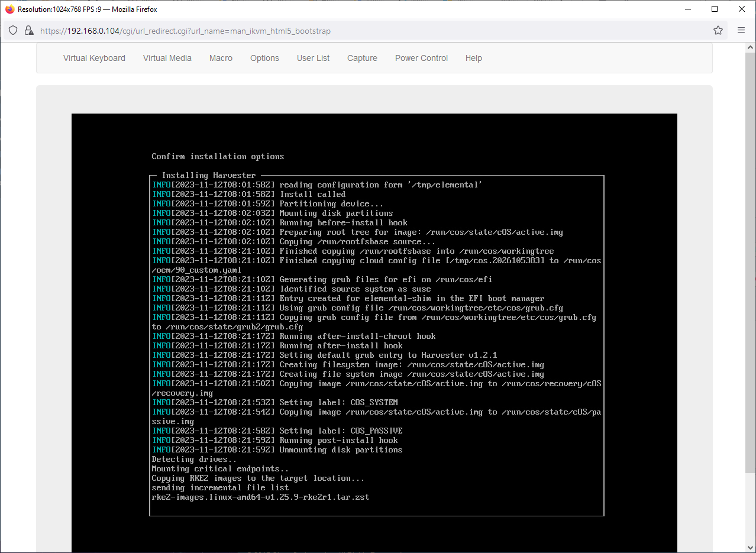Click the 'Running after-install-chroot hook' log line
The height and width of the screenshot is (553, 756).
coord(294,337)
